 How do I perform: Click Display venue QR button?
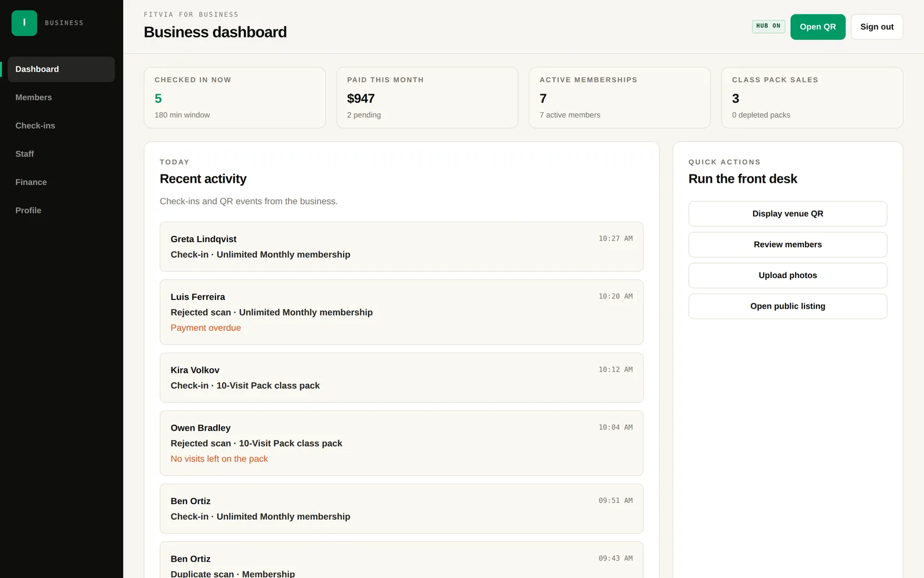(x=788, y=214)
